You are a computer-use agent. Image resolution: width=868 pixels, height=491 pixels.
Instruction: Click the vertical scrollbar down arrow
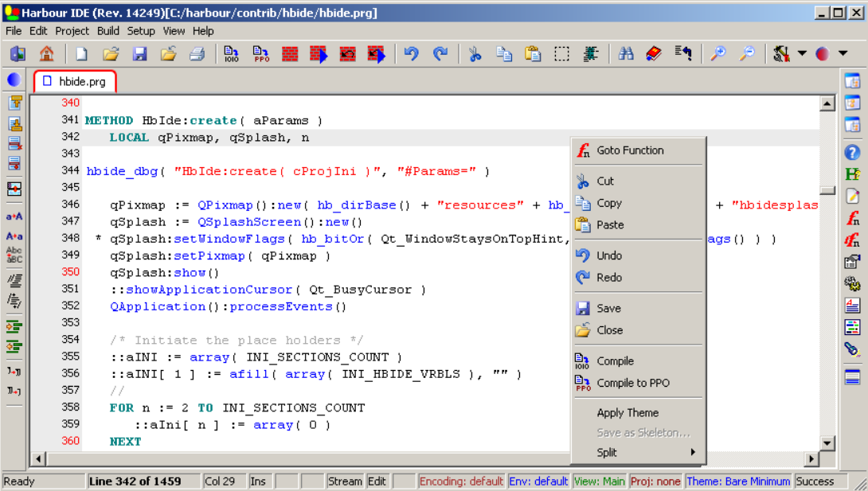pyautogui.click(x=827, y=443)
